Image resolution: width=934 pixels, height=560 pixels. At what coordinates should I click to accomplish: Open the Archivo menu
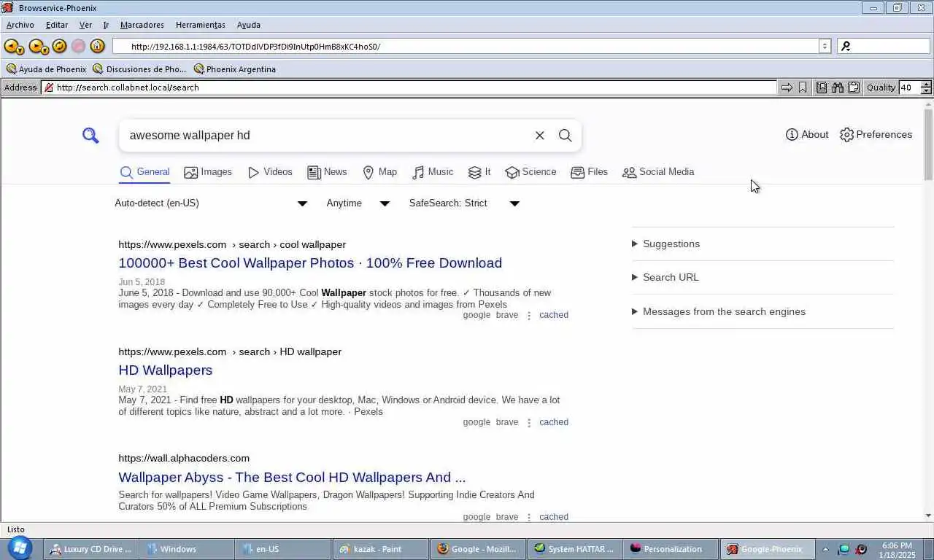pyautogui.click(x=20, y=25)
